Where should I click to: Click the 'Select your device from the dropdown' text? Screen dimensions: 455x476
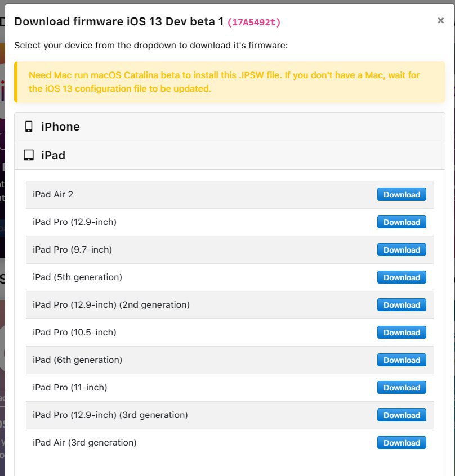(151, 45)
